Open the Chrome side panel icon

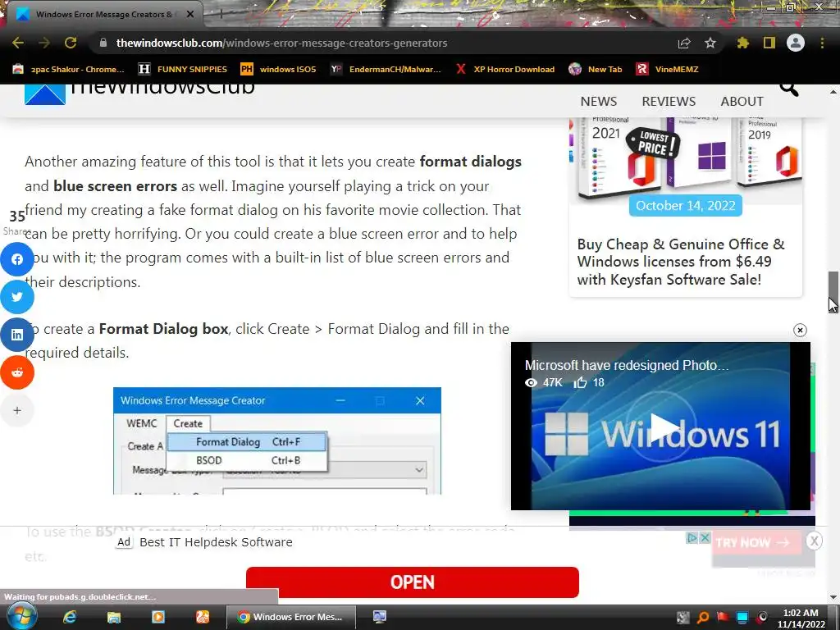(769, 43)
